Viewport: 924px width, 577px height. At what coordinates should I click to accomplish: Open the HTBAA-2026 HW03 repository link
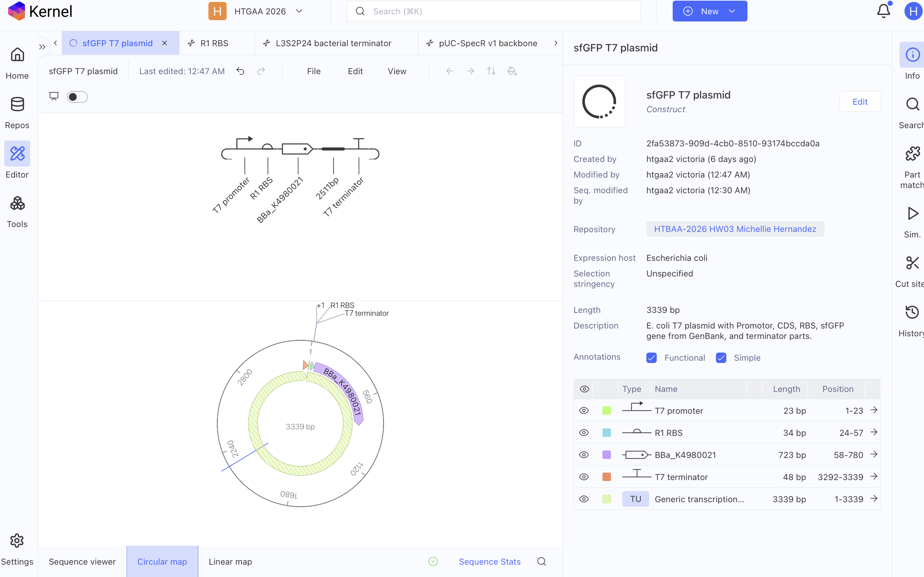pos(735,229)
